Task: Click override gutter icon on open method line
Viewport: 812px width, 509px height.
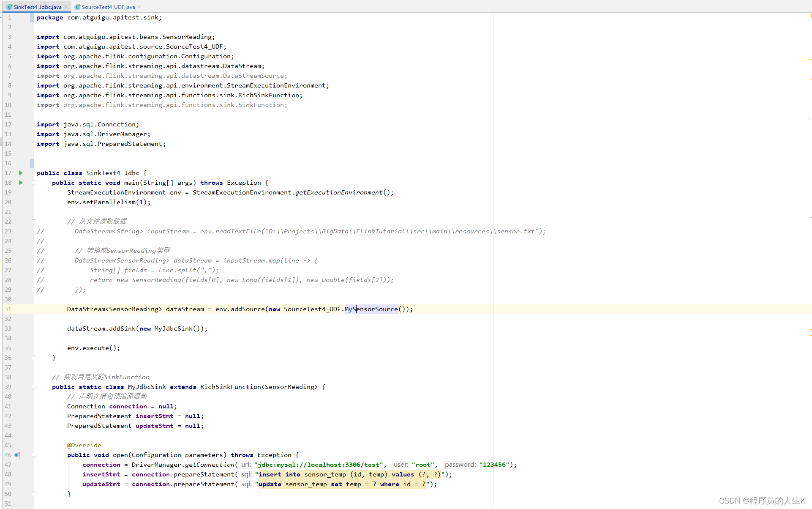Action: pyautogui.click(x=18, y=455)
